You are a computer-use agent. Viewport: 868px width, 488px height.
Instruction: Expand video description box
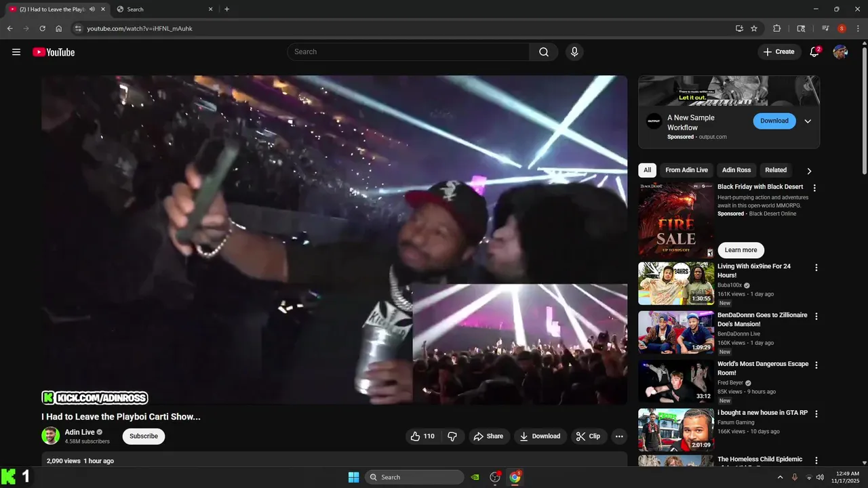(x=334, y=460)
